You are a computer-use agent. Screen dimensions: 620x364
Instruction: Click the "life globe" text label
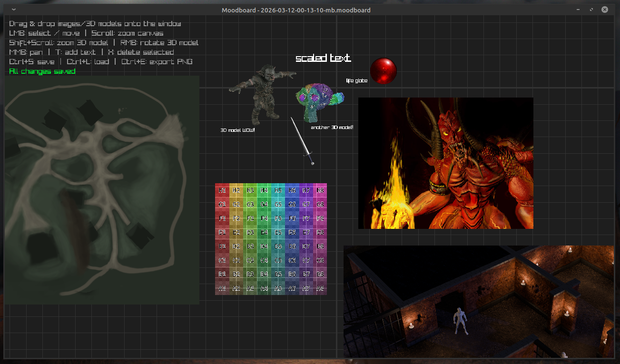[357, 81]
